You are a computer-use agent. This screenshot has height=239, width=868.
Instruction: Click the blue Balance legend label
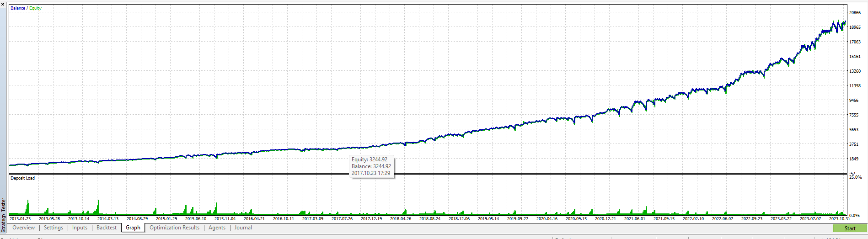[x=18, y=8]
